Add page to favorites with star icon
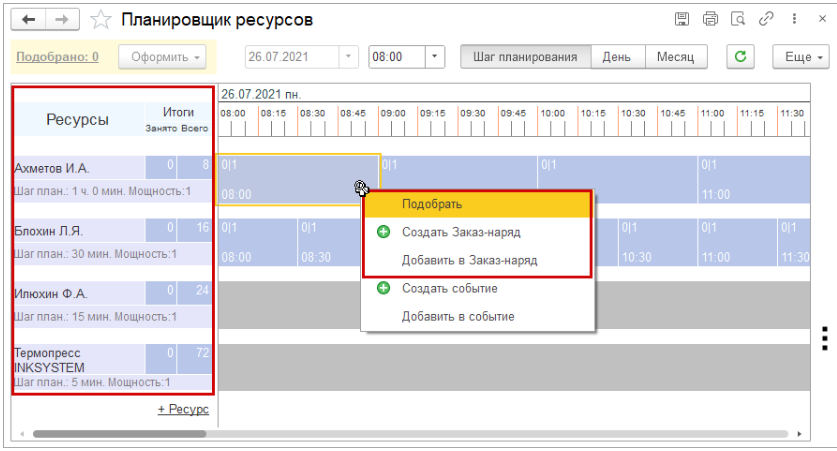Viewport: 837px width, 451px height. click(100, 20)
